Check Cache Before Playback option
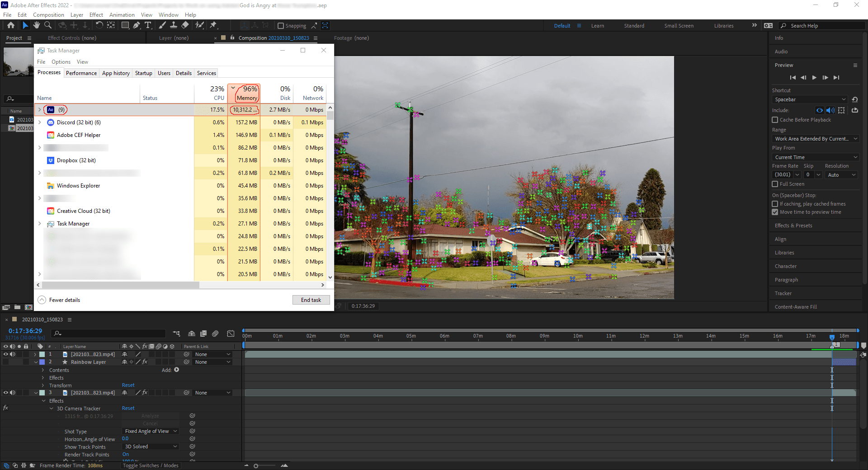Image resolution: width=868 pixels, height=470 pixels. [x=775, y=120]
